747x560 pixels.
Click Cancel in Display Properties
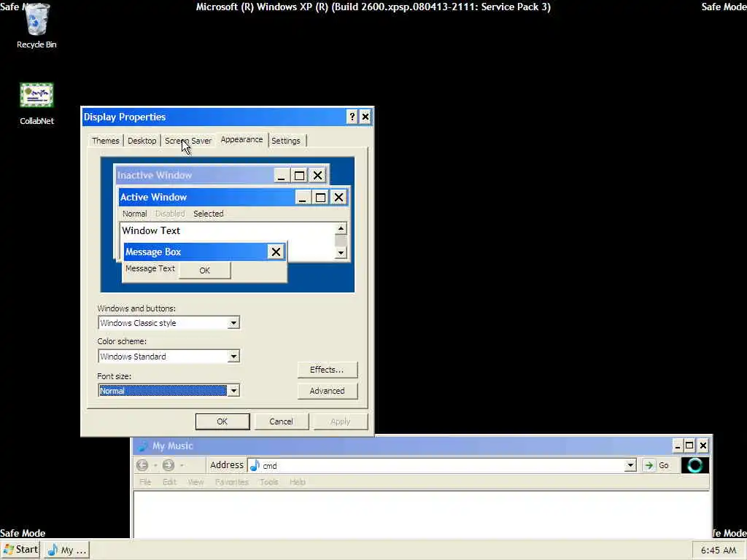[x=281, y=421]
